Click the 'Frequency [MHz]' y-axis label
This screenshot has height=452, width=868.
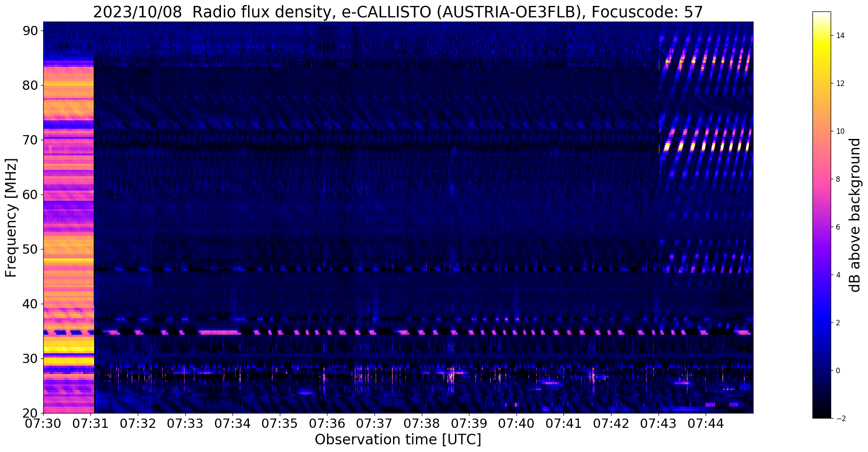pos(11,218)
